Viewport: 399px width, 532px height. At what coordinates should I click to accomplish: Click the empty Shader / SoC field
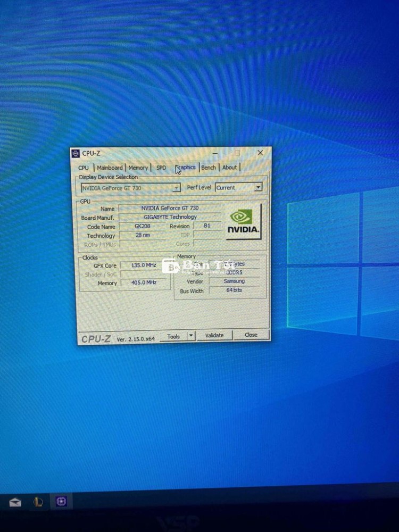coord(144,274)
